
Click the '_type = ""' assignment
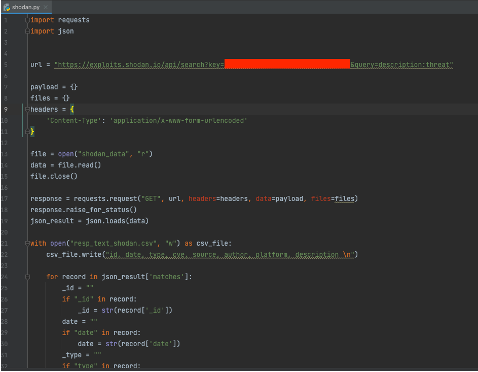point(82,355)
